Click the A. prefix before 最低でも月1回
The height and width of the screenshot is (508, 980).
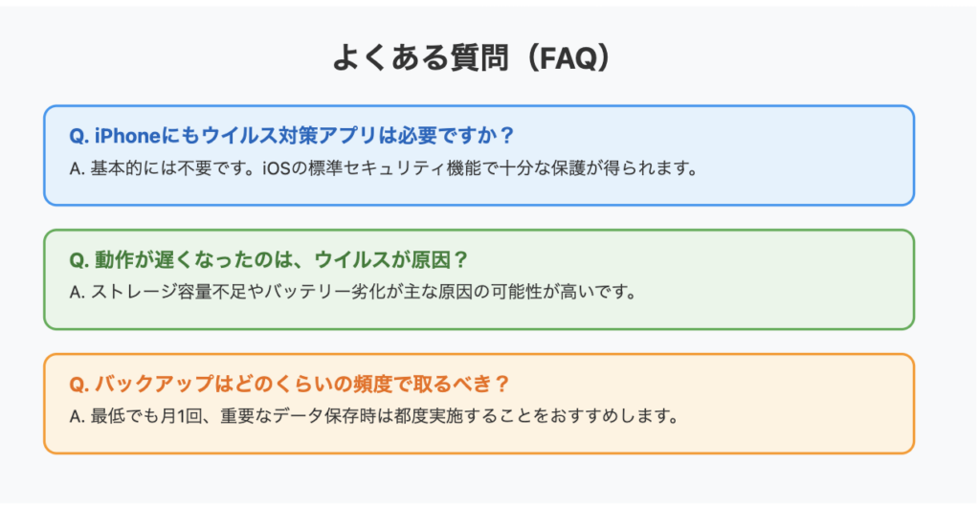click(77, 416)
